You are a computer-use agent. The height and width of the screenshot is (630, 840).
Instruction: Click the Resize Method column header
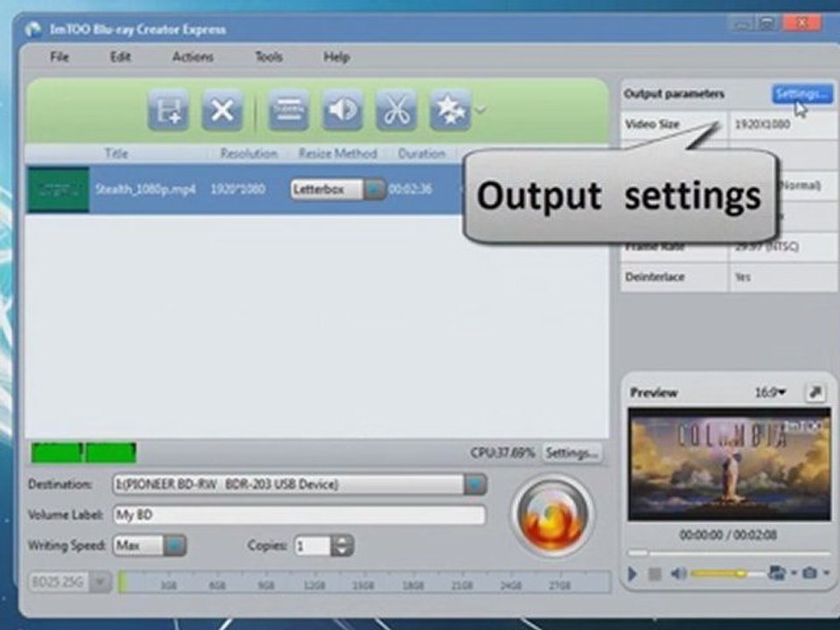pos(338,154)
